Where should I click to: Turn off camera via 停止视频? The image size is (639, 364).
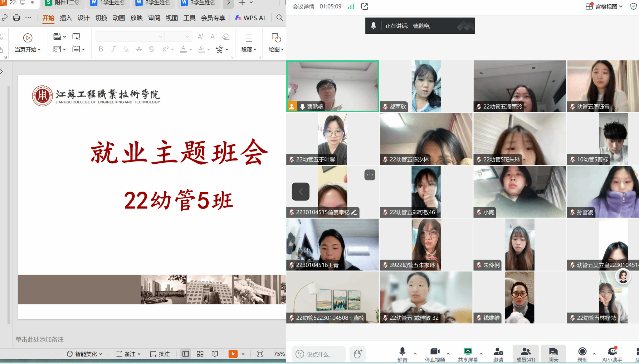point(435,354)
